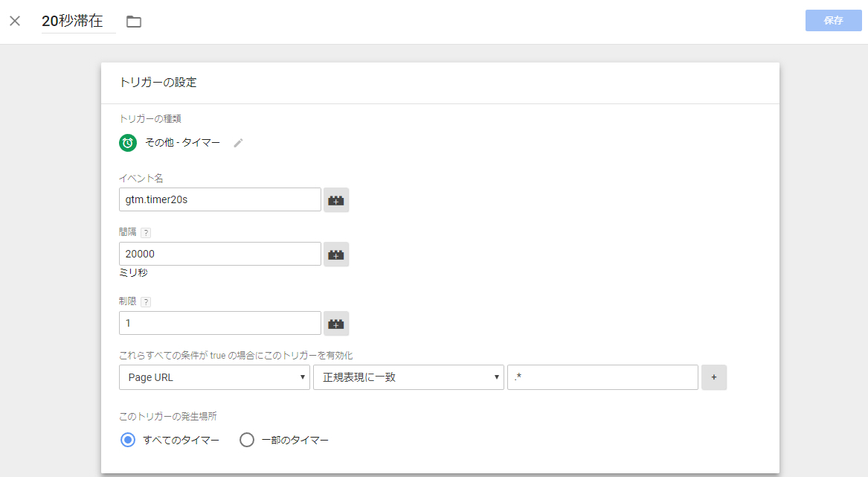This screenshot has width=868, height=477.
Task: Open the folder icon beside trigger name
Action: click(133, 22)
